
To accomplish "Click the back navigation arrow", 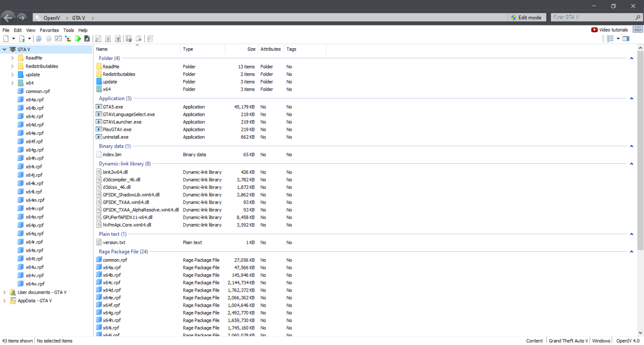I will [x=8, y=18].
